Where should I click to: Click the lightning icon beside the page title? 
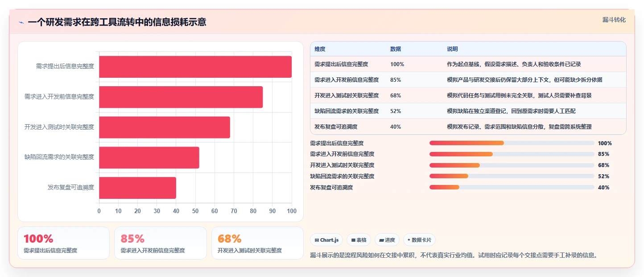[21, 22]
